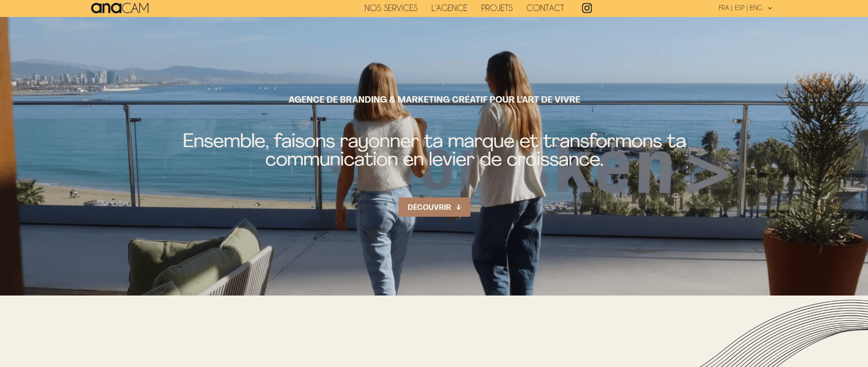Expand the language selector chevron
Viewport: 868px width, 367px height.
(x=770, y=8)
